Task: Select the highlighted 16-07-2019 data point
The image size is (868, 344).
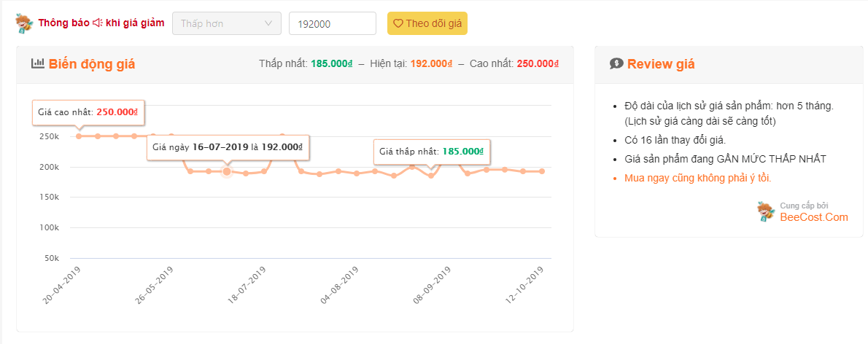Action: coord(227,171)
